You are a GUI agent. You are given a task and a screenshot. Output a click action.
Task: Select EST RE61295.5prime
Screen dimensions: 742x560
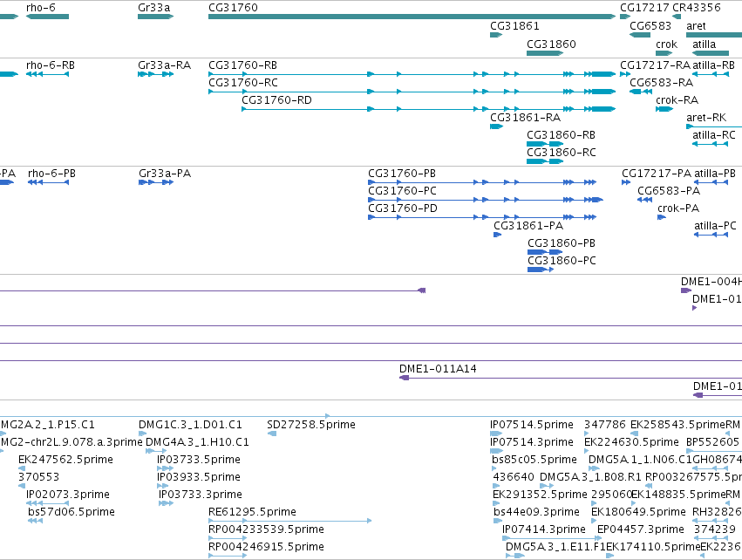tap(252, 513)
